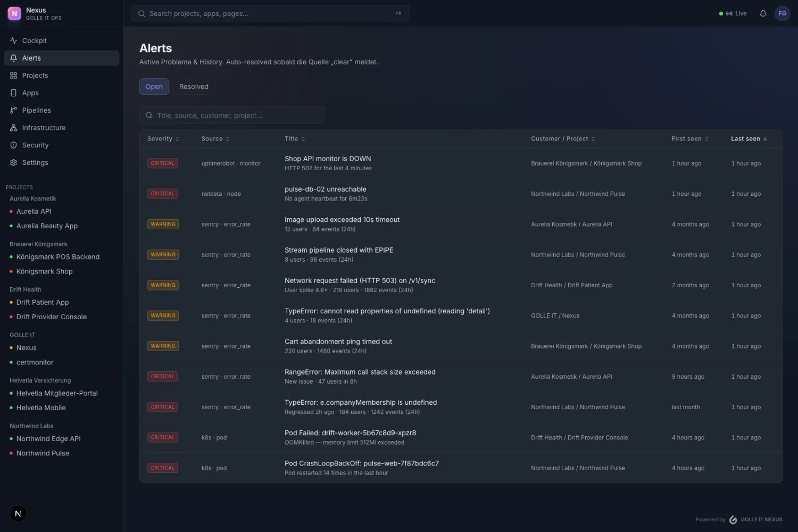This screenshot has width=798, height=532.
Task: Open Settings gear in sidebar
Action: point(62,162)
